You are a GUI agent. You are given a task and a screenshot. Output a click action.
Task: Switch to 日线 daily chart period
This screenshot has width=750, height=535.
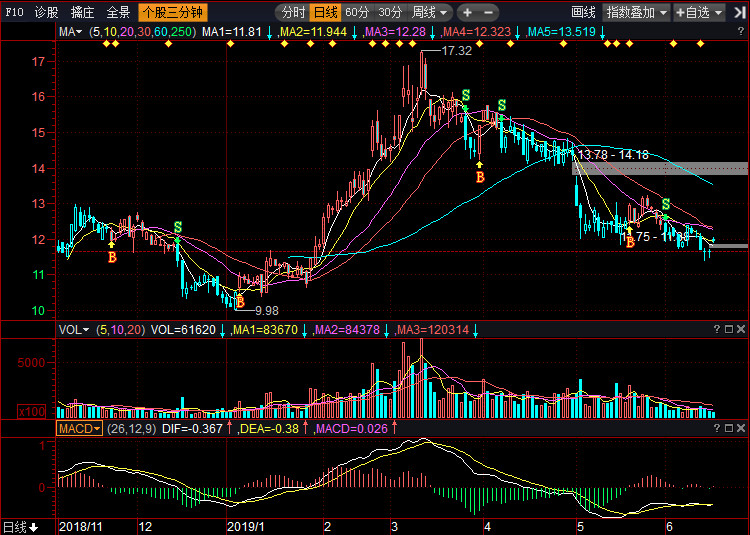pyautogui.click(x=325, y=13)
